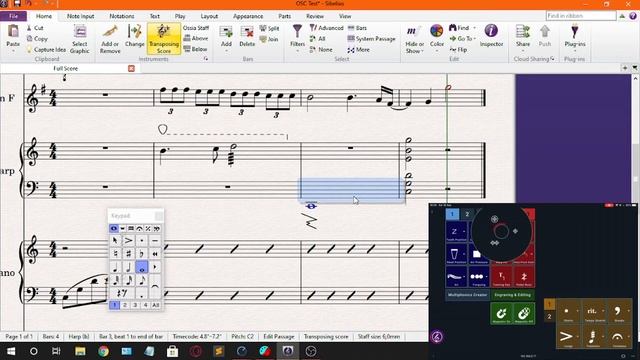The image size is (640, 360).
Task: Click Cut in the Clipboard group
Action: coord(35,28)
